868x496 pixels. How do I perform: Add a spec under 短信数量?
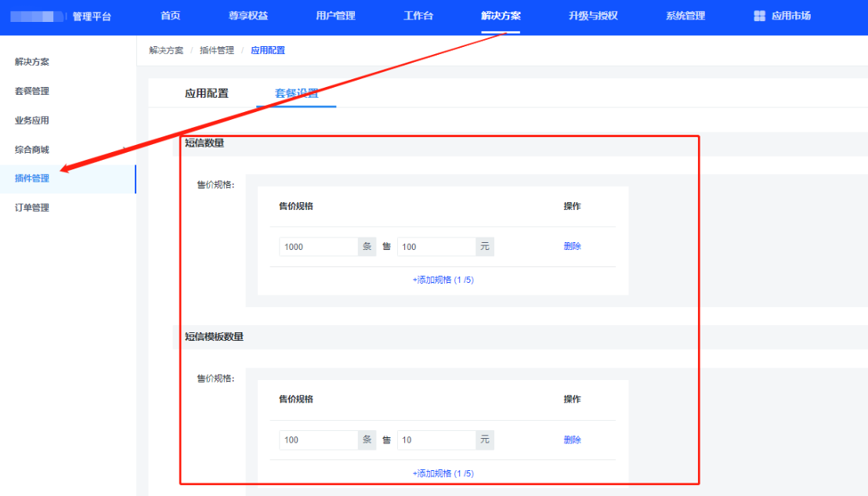pyautogui.click(x=443, y=280)
